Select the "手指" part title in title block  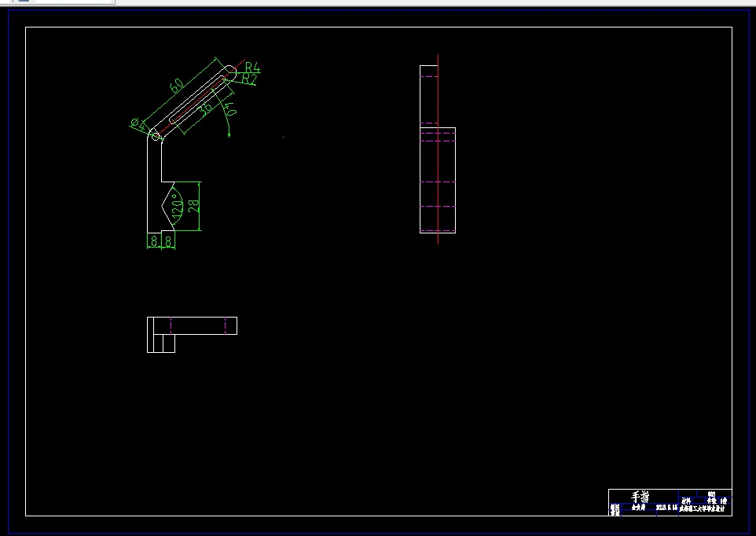click(x=640, y=497)
